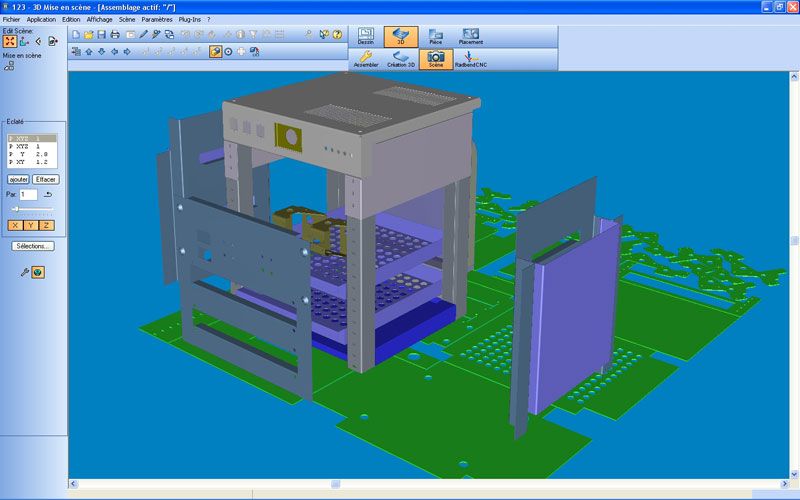Viewport: 800px width, 500px height.
Task: Click the down arrow view icon
Action: tap(102, 52)
